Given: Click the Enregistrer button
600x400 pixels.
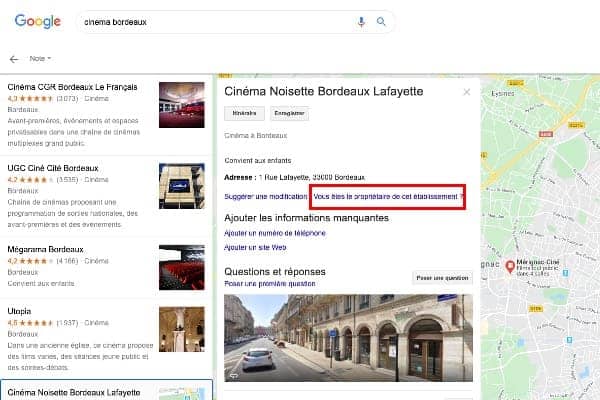Looking at the screenshot, I should click(289, 113).
